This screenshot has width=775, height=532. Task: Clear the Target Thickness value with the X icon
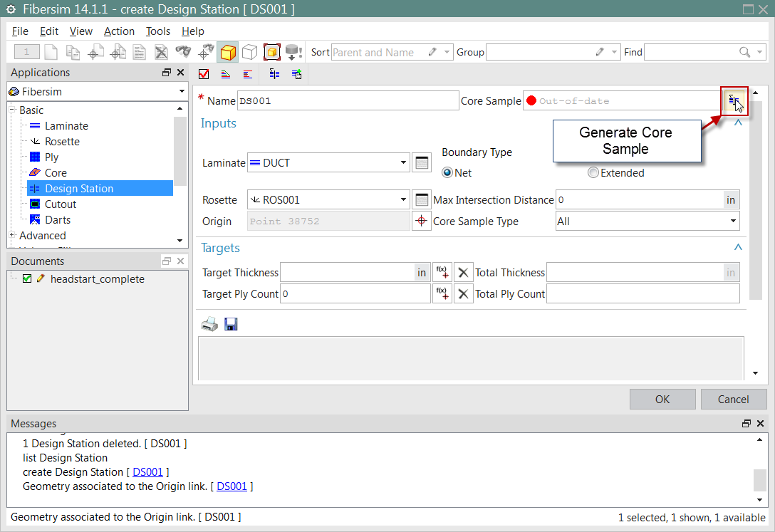pos(464,273)
